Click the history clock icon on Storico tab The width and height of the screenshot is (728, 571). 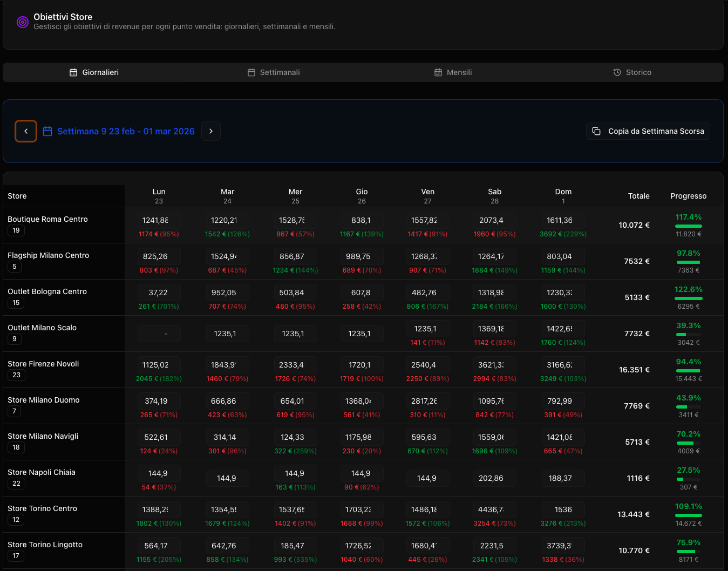click(x=617, y=72)
